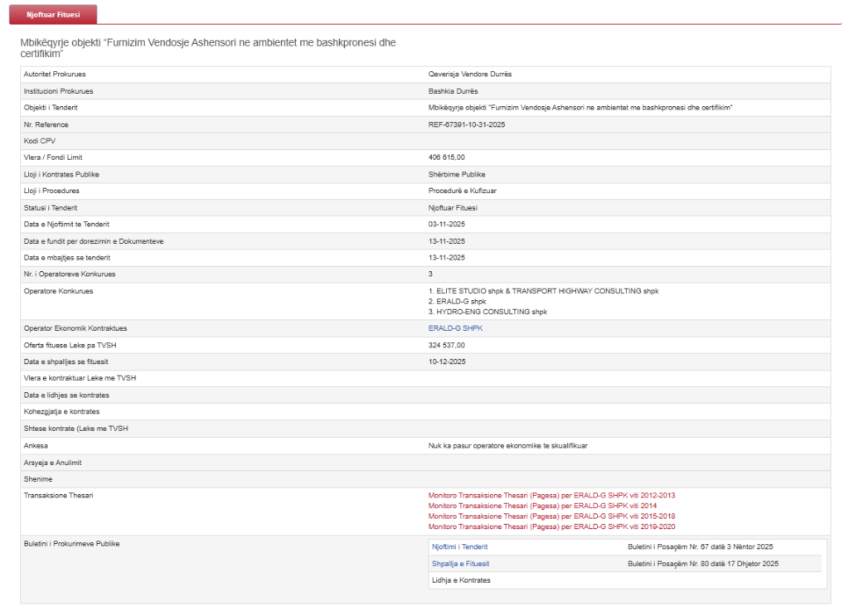
Task: Open the Njoftuar Fituesi tab
Action: (53, 15)
